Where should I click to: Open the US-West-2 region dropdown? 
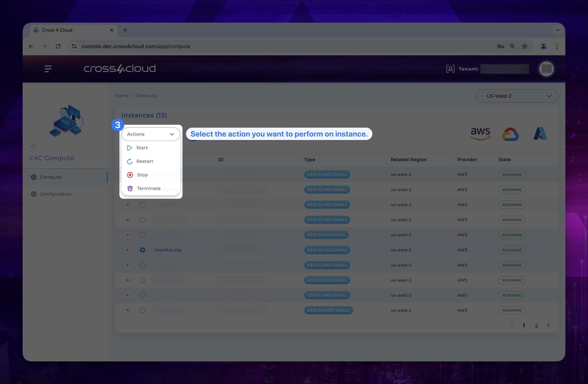pyautogui.click(x=517, y=96)
